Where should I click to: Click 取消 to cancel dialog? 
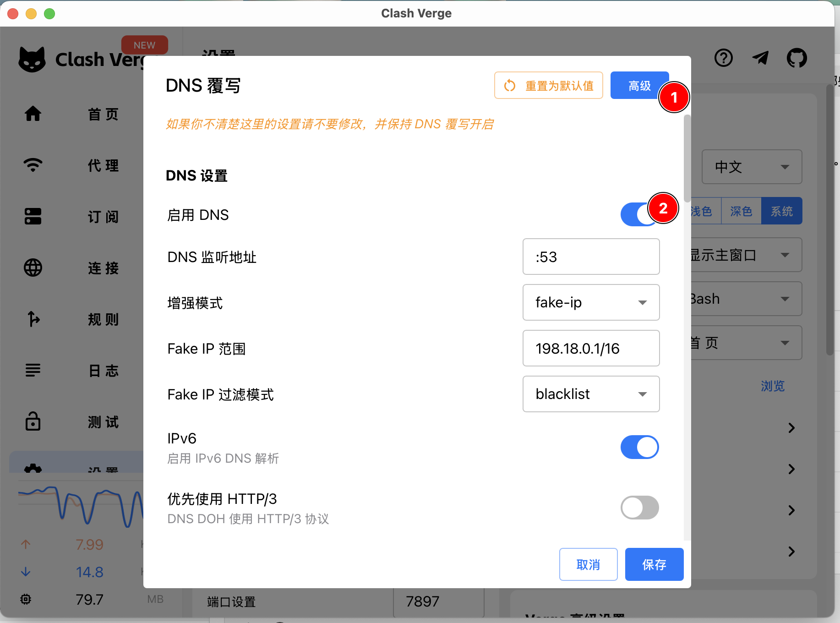tap(588, 564)
